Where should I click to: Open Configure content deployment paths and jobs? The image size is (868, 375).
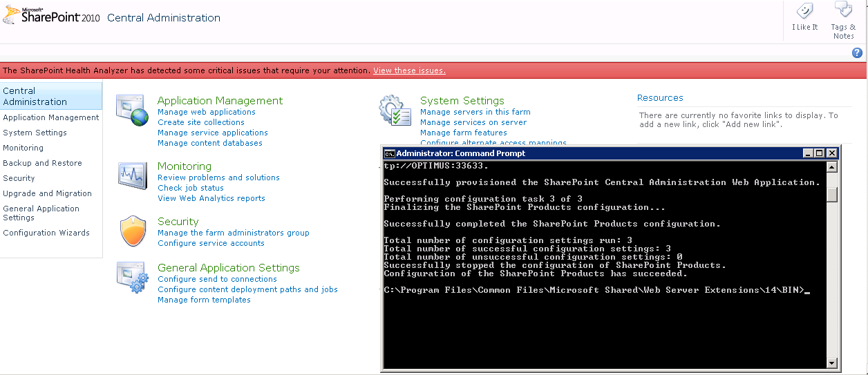pos(247,289)
